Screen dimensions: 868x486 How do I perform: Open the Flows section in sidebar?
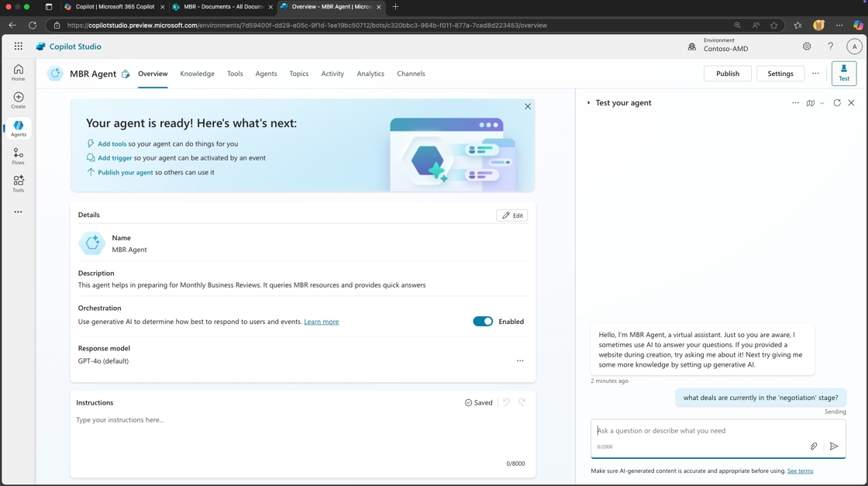pos(18,156)
